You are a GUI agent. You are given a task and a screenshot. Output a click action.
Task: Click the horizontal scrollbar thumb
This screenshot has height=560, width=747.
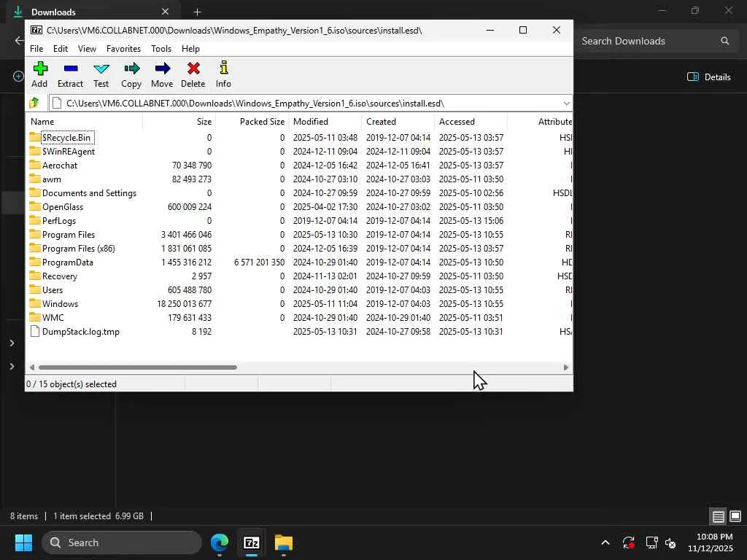click(137, 367)
